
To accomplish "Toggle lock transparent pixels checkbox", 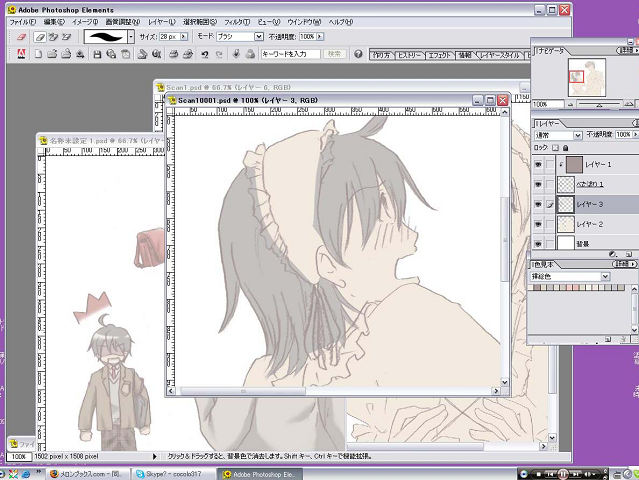I will pyautogui.click(x=555, y=148).
